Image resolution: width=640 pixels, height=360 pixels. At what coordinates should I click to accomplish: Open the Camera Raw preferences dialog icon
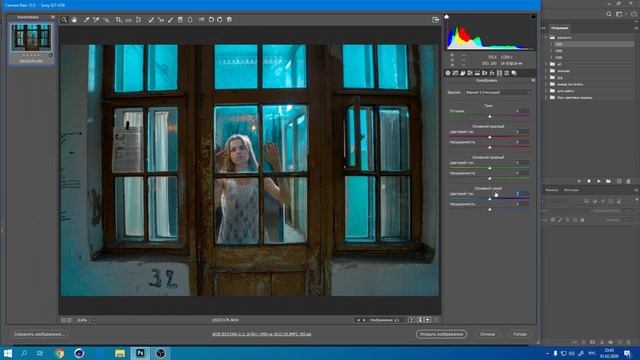coord(202,20)
